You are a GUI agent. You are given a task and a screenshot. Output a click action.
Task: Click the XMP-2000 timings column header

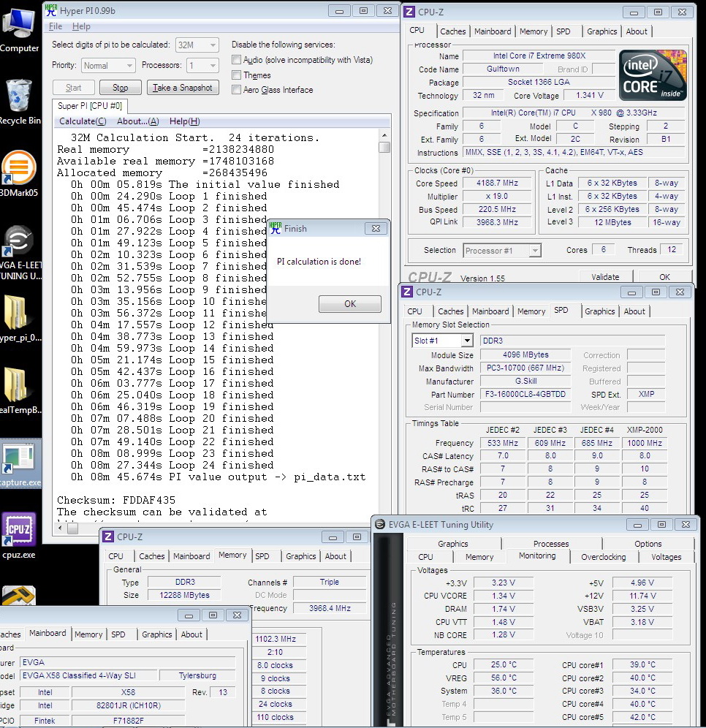tap(645, 430)
